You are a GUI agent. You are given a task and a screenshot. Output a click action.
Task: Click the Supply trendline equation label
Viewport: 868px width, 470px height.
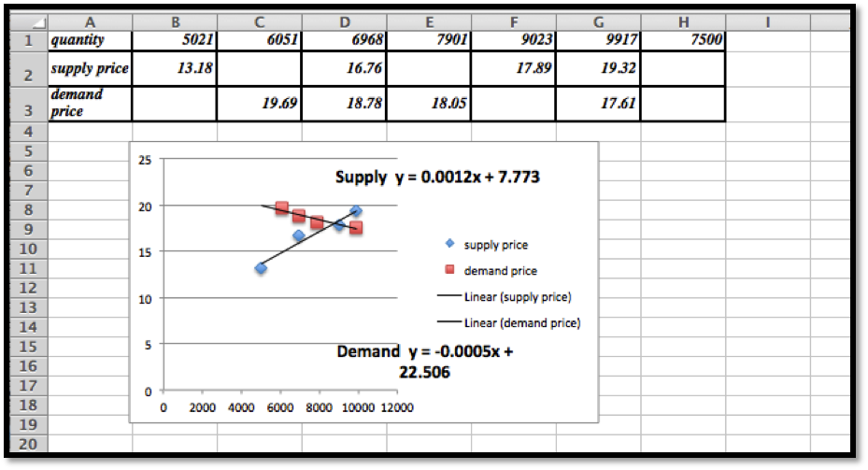(437, 178)
